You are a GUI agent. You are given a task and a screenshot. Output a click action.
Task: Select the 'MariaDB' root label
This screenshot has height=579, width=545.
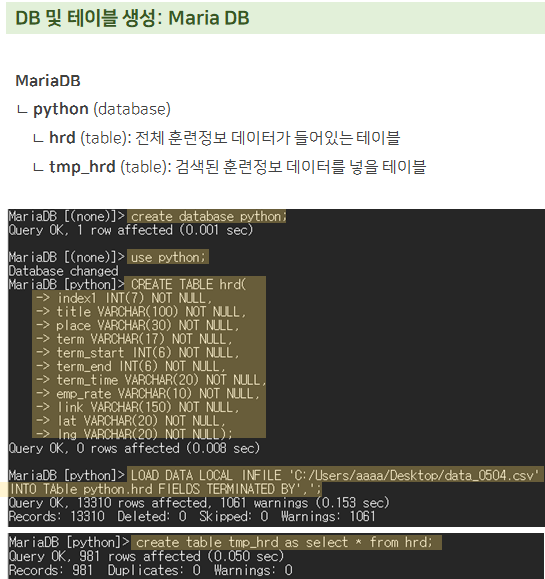pos(48,81)
